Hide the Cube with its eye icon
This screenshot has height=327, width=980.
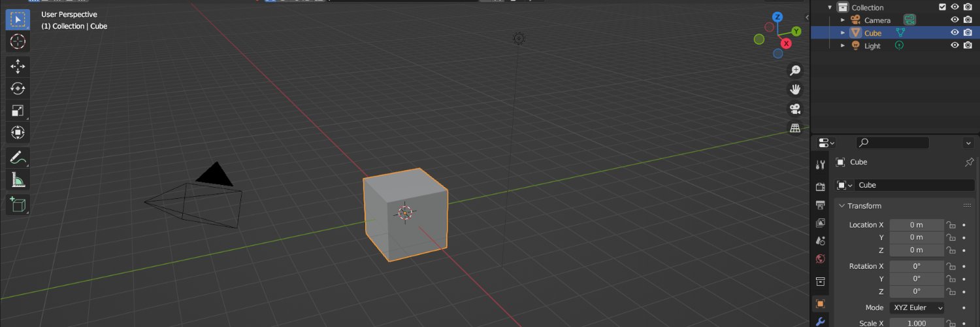pyautogui.click(x=955, y=33)
